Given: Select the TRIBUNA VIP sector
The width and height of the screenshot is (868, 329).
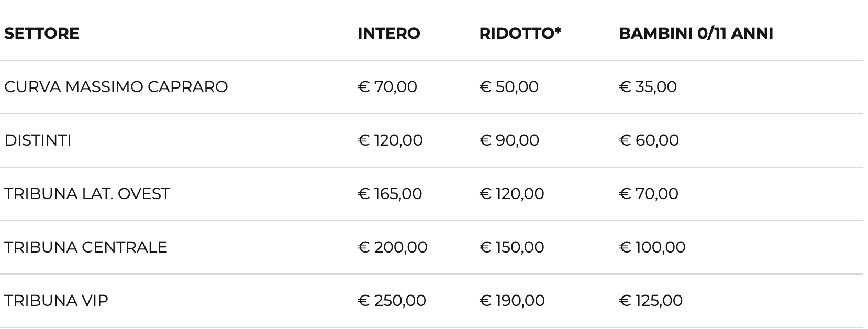Looking at the screenshot, I should (x=56, y=301).
